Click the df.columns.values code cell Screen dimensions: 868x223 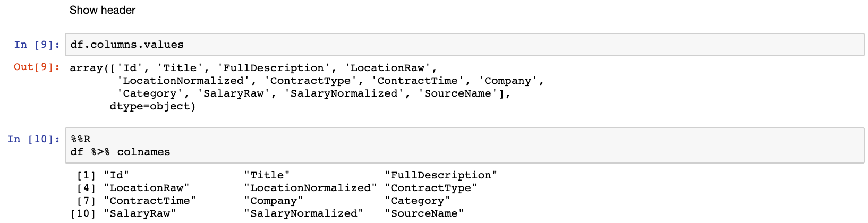[x=464, y=45]
